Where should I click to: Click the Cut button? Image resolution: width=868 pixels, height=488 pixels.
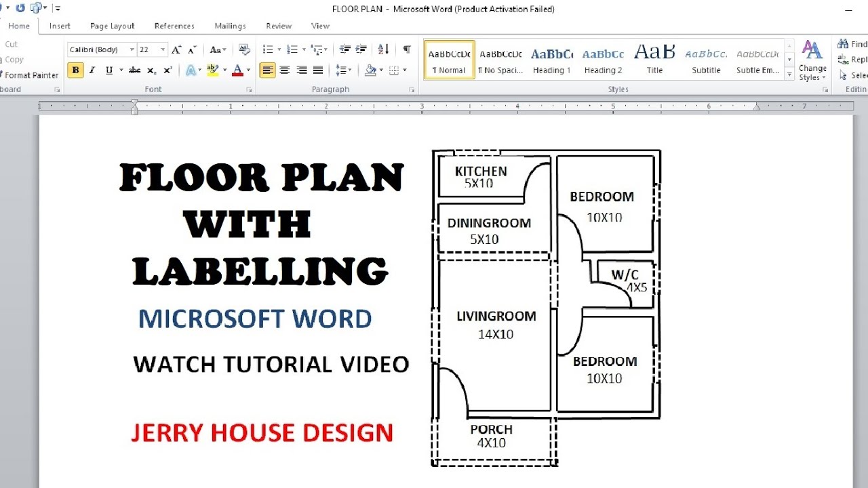(x=11, y=44)
